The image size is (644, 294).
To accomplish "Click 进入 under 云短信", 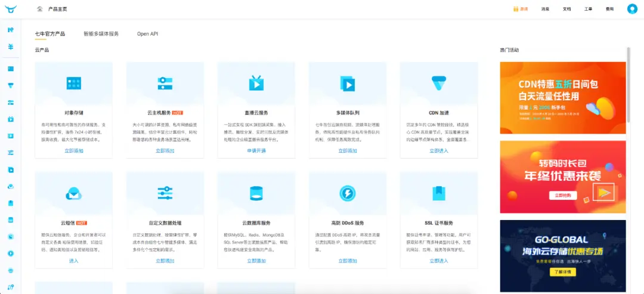I will click(73, 261).
